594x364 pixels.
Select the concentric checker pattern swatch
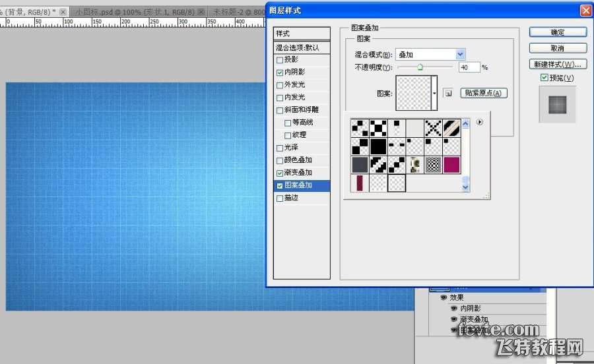click(433, 164)
